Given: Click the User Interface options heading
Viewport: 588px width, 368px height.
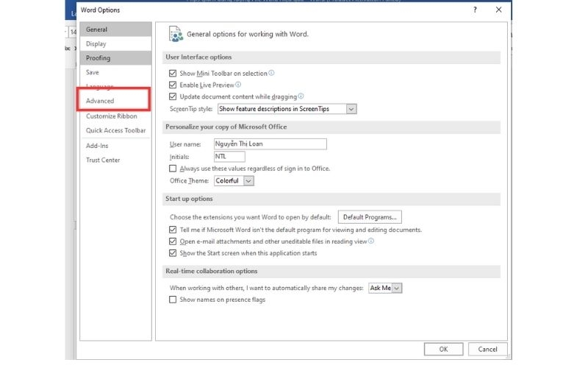Looking at the screenshot, I should (x=198, y=57).
